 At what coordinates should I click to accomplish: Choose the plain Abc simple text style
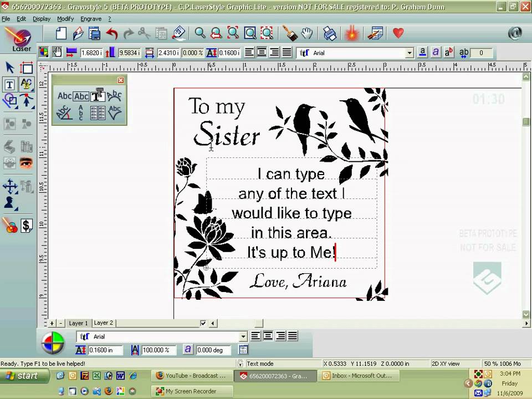(64, 96)
